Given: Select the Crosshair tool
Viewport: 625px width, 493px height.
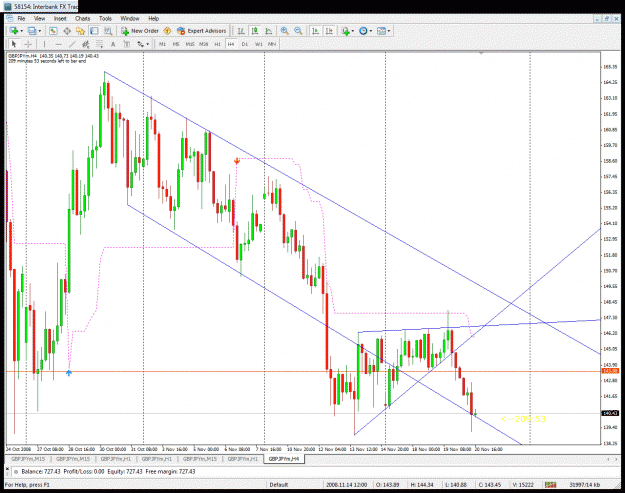Looking at the screenshot, I should [28, 44].
